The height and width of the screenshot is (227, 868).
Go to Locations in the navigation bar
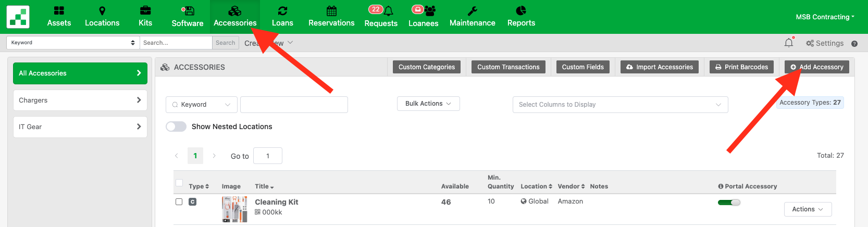coord(102,17)
